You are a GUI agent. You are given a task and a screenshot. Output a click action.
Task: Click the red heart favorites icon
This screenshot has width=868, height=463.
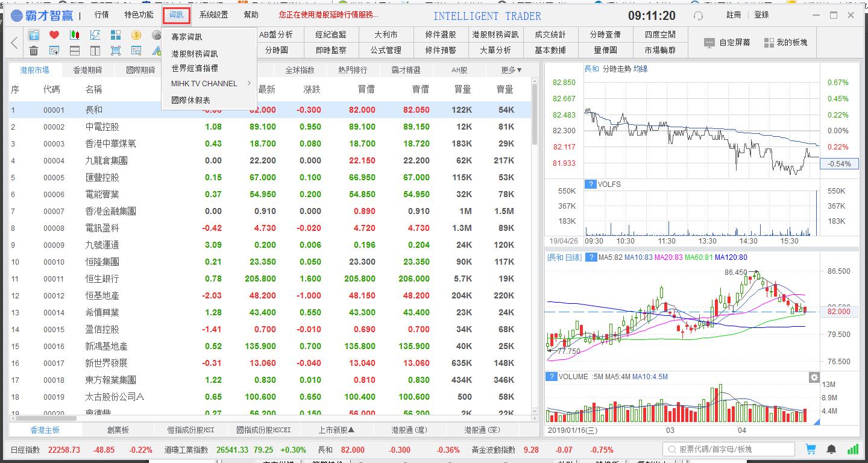tap(54, 35)
